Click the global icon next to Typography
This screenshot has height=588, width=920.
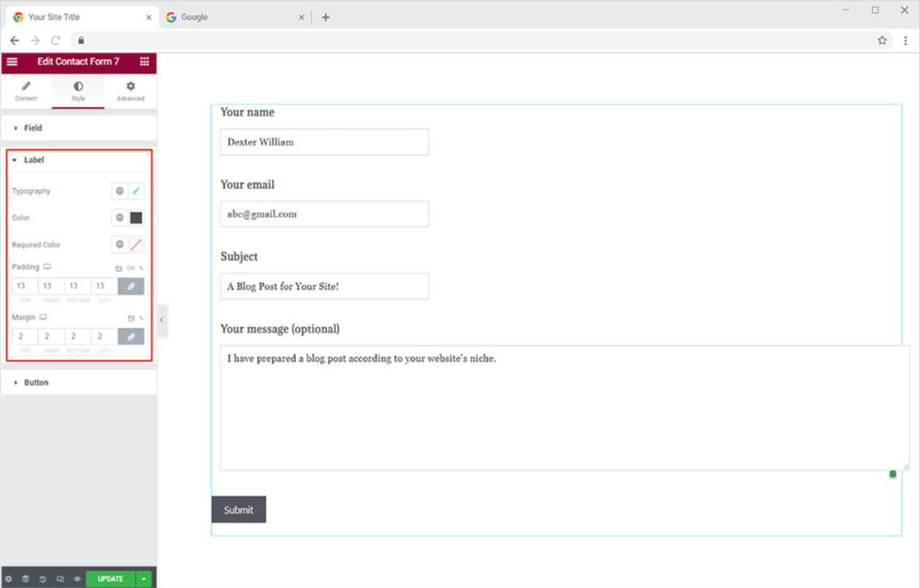click(119, 191)
